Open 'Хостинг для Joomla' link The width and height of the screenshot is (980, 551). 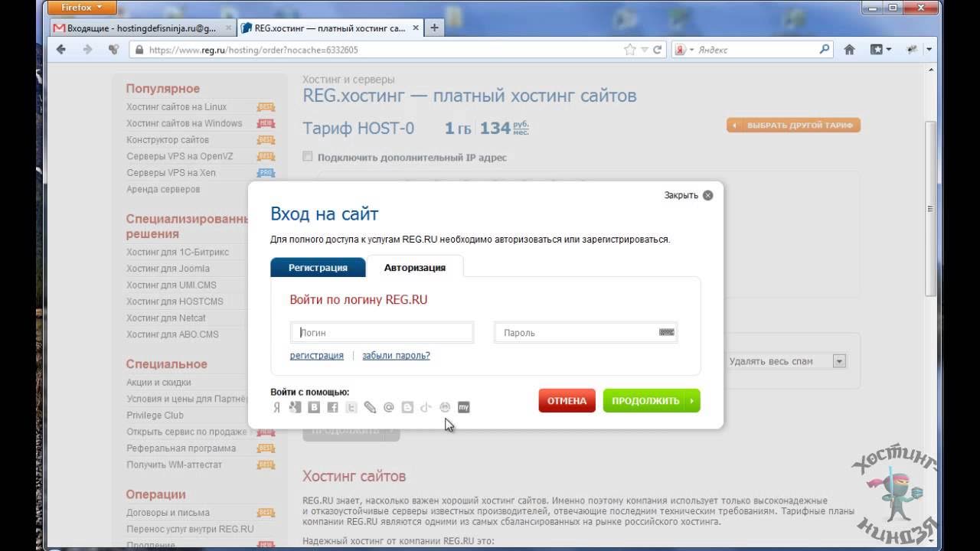pos(168,269)
